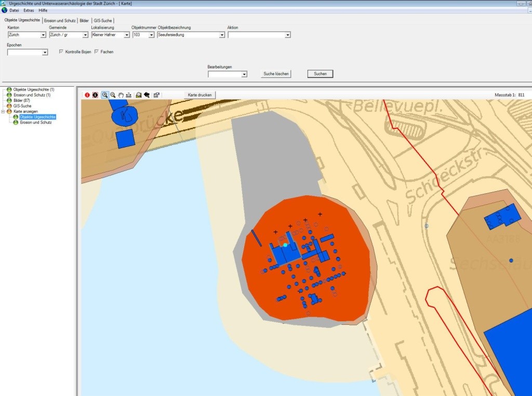This screenshot has width=532, height=396.
Task: Switch to Objekte Urgeschichte tab
Action: coord(22,20)
